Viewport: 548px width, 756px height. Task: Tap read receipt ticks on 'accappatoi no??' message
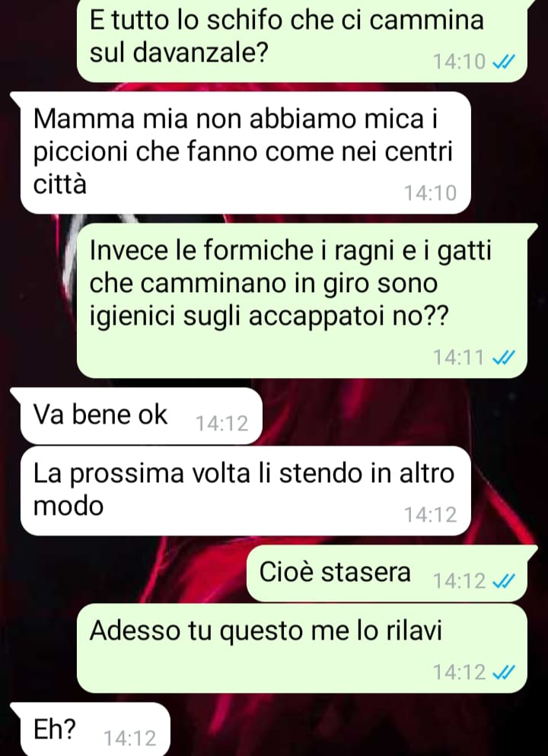[x=503, y=357]
